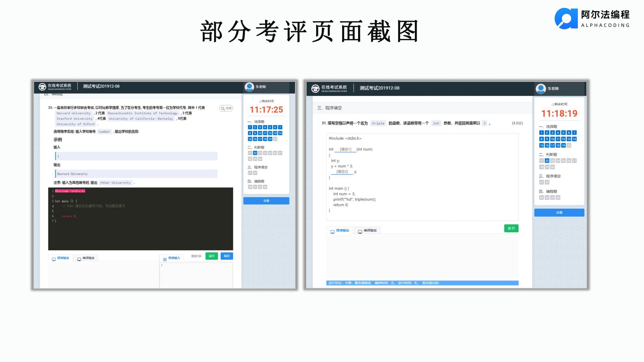
Task: Click the 标准输出 monitor icon in left screenshot
Action: pos(54,259)
